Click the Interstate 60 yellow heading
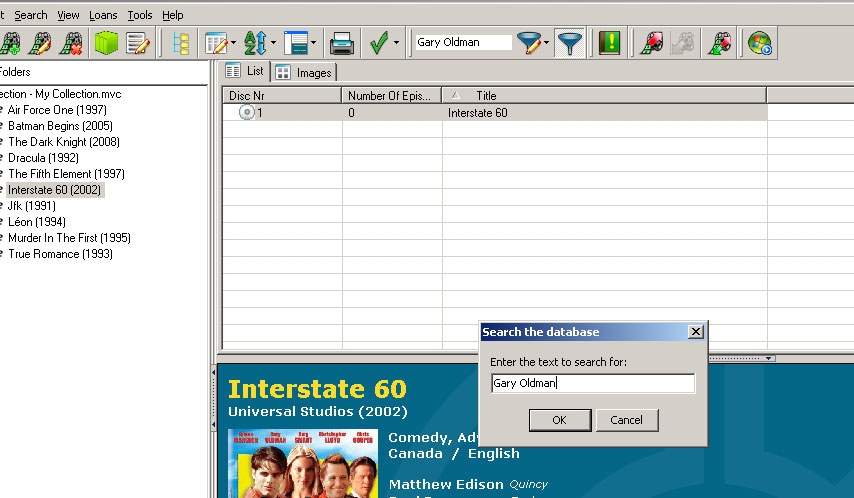The width and height of the screenshot is (854, 498). [318, 389]
